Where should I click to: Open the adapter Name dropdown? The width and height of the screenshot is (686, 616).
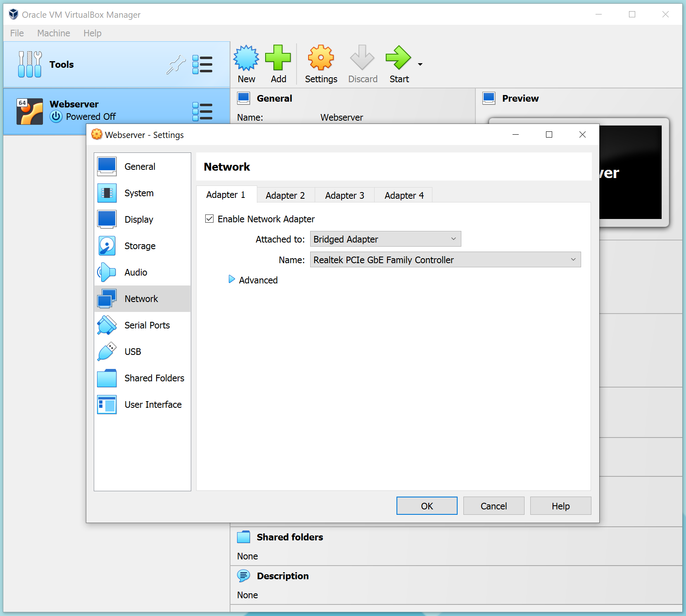[445, 259]
